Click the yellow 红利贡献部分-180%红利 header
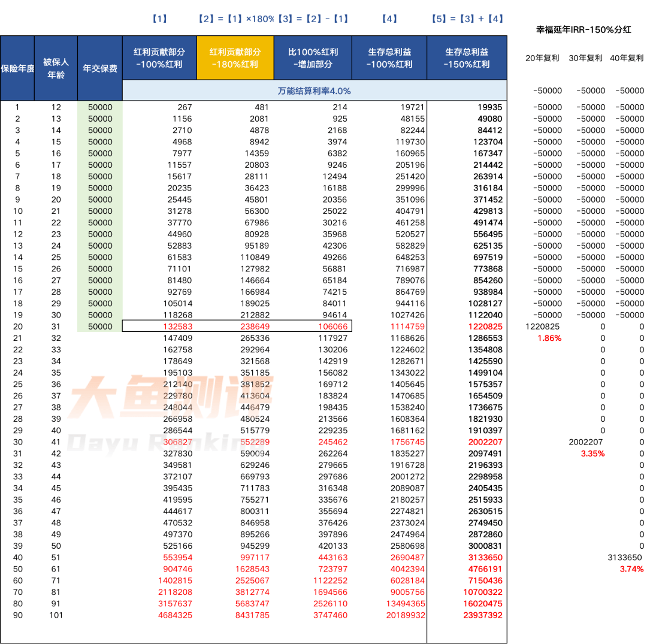Image resolution: width=647 pixels, height=644 pixels. click(235, 58)
